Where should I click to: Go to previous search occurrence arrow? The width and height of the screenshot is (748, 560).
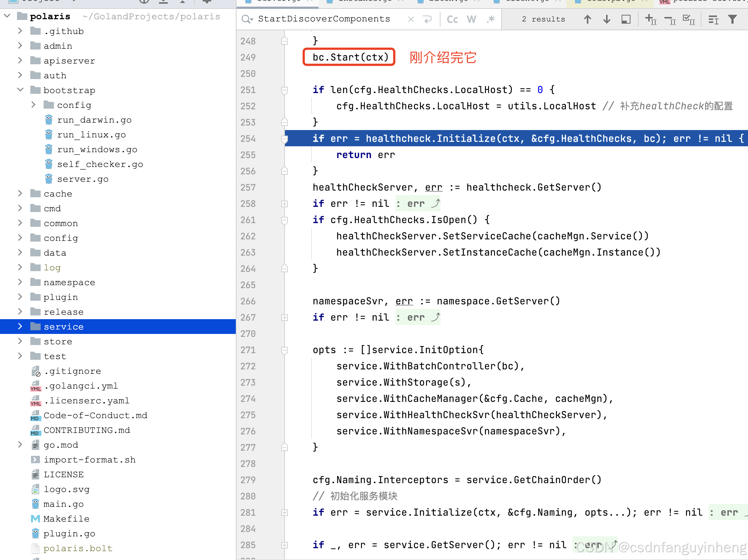(588, 19)
